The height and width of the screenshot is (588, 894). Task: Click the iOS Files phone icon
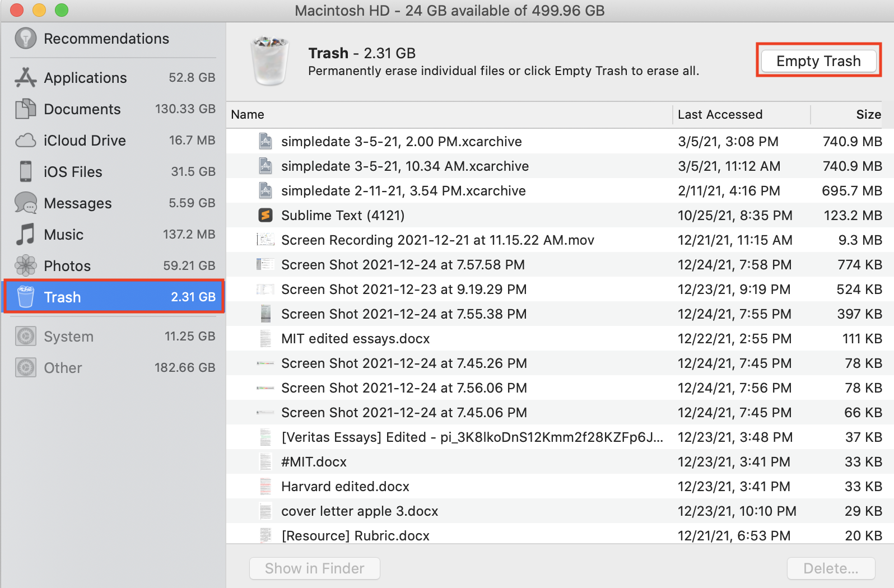pos(26,171)
